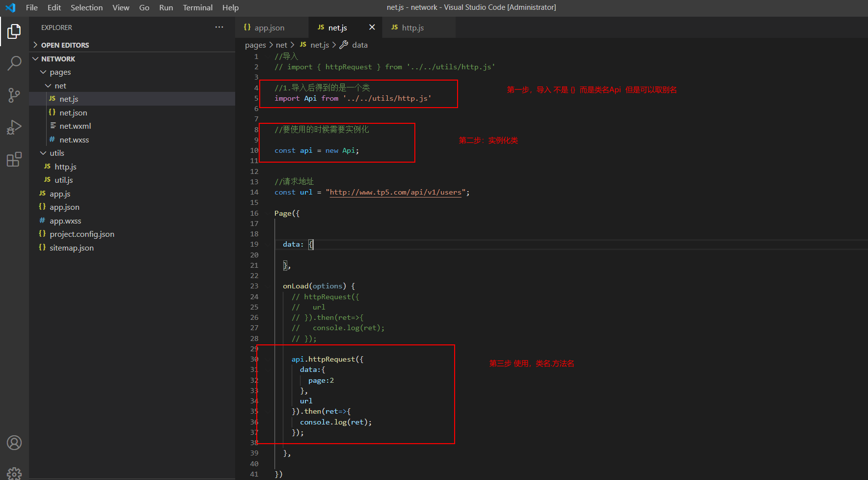868x480 pixels.
Task: Switch to the app.json editor tab
Action: coord(271,28)
